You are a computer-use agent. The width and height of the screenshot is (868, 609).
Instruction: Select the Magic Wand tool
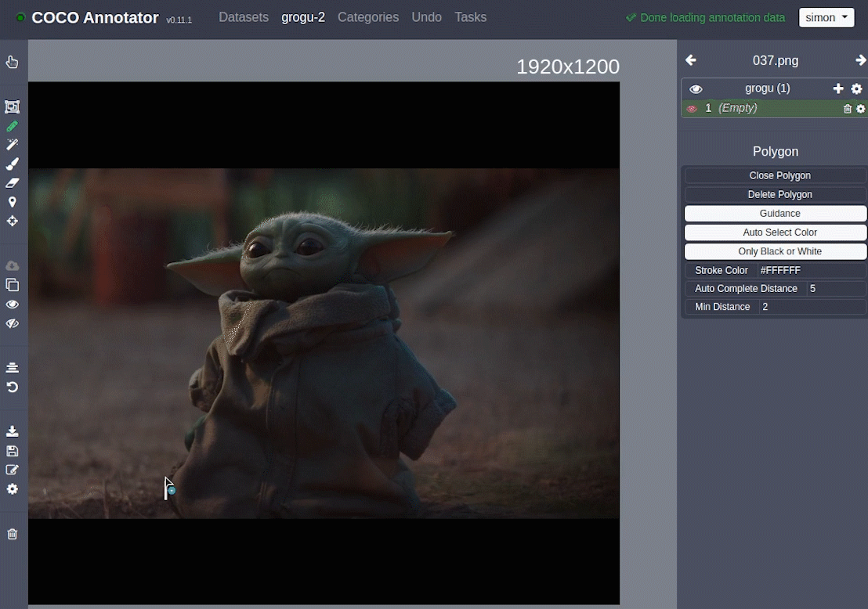(13, 145)
